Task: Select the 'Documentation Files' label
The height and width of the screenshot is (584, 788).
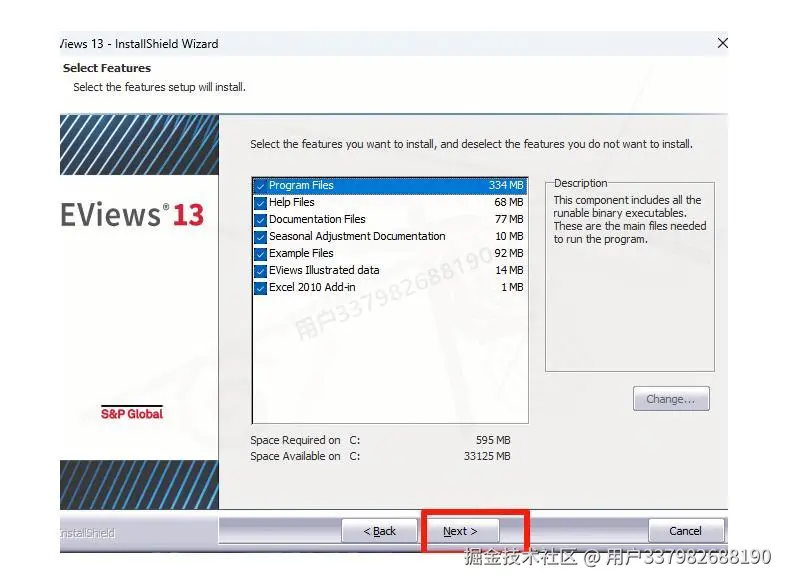Action: pos(317,220)
